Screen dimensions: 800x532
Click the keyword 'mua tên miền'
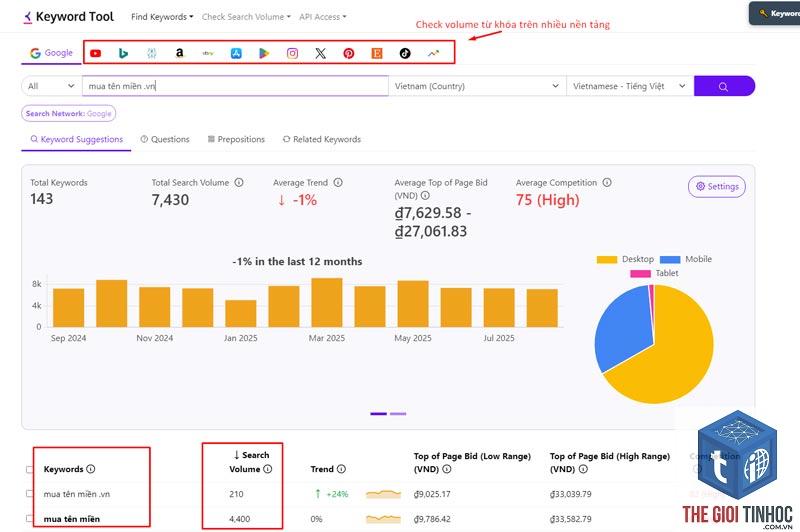[x=71, y=519]
